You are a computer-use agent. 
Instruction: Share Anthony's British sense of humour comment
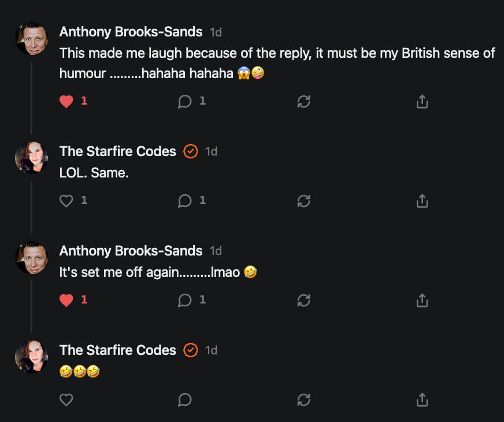click(422, 102)
